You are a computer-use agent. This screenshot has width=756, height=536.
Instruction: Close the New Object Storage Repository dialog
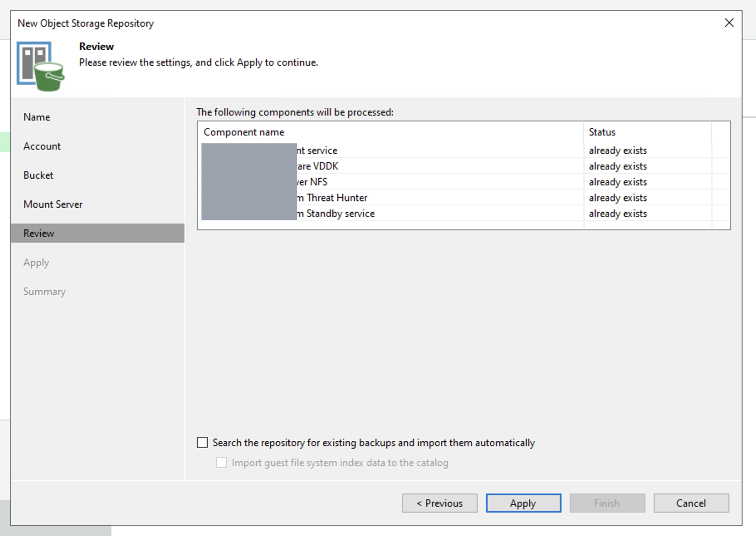coord(729,23)
